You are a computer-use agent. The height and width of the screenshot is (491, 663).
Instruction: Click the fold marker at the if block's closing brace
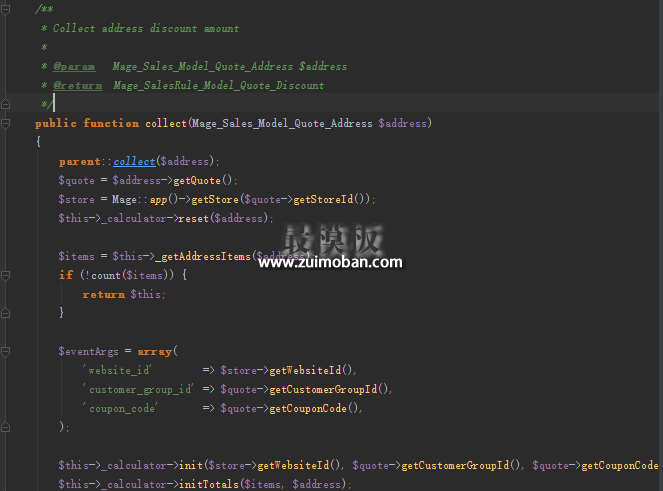[6, 313]
